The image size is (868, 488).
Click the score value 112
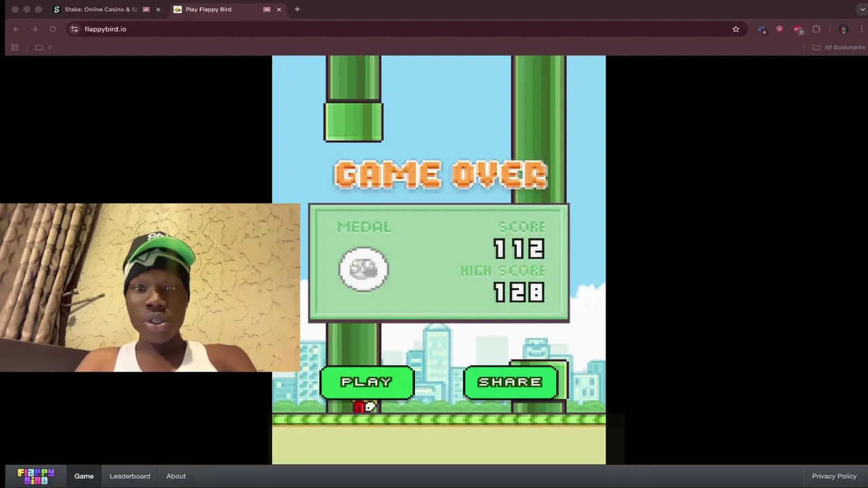coord(519,249)
